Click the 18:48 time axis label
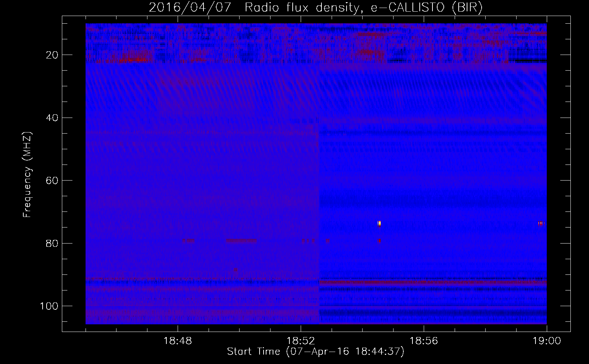This screenshot has width=589, height=364. click(178, 341)
